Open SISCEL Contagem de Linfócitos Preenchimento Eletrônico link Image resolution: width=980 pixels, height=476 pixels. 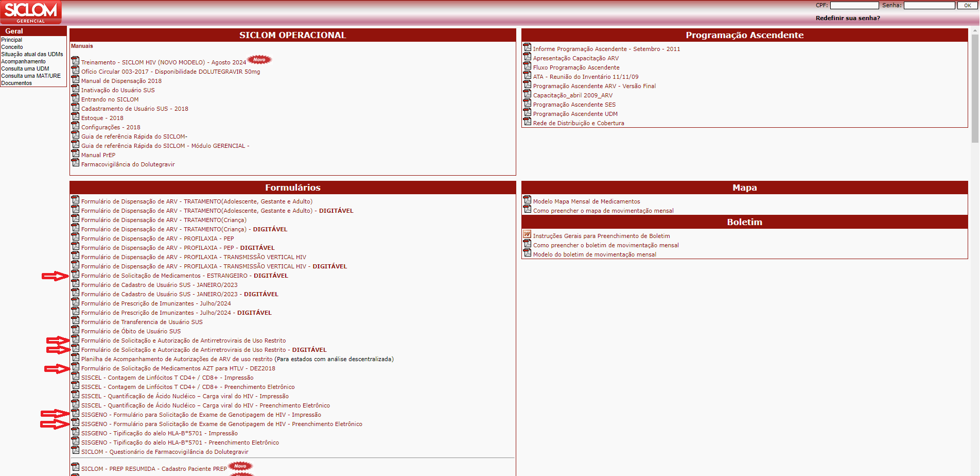[188, 387]
